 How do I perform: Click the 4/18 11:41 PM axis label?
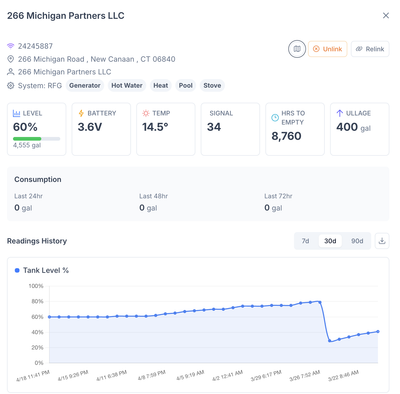tap(33, 376)
